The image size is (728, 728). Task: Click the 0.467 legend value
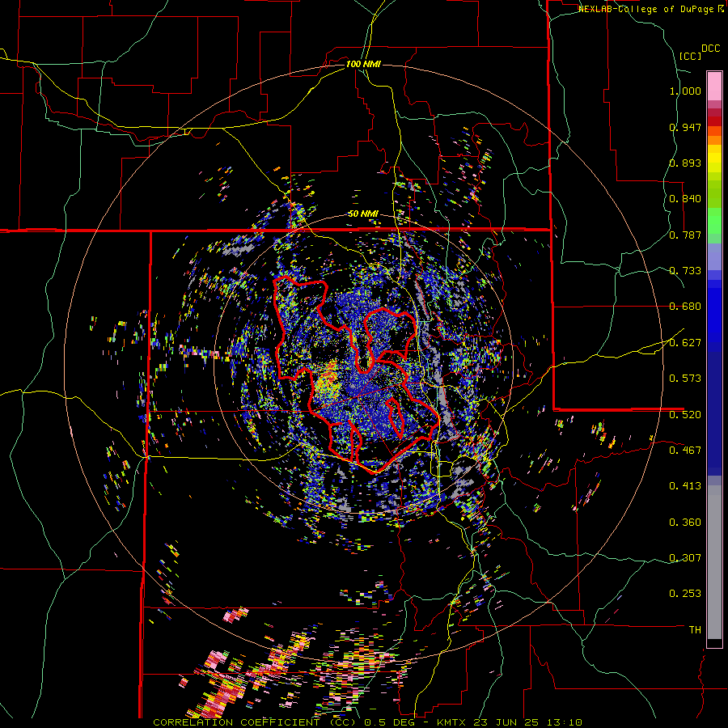(x=685, y=451)
